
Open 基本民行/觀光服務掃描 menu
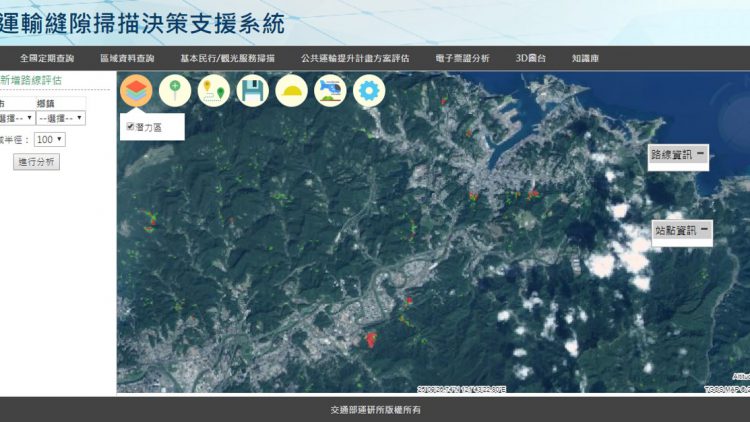coord(228,58)
